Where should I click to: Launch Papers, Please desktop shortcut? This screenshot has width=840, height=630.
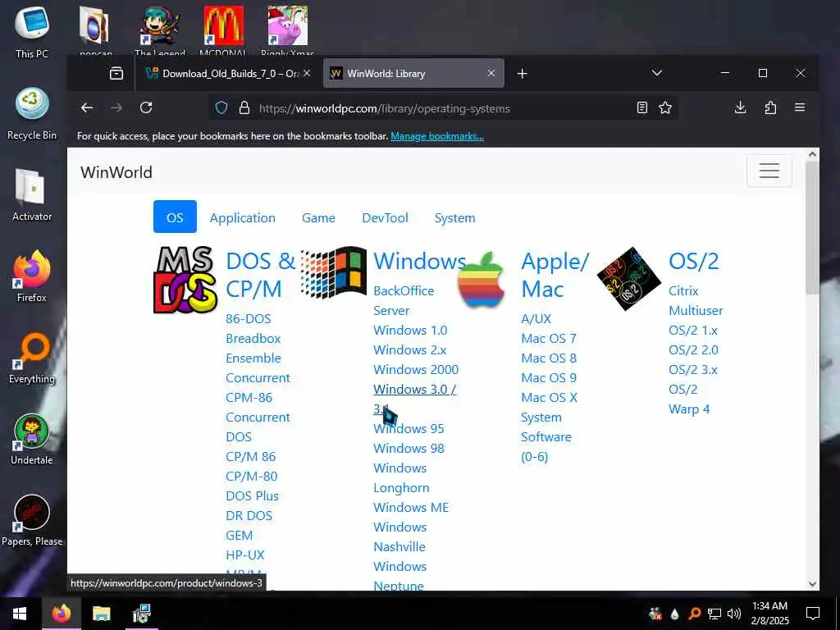(32, 521)
